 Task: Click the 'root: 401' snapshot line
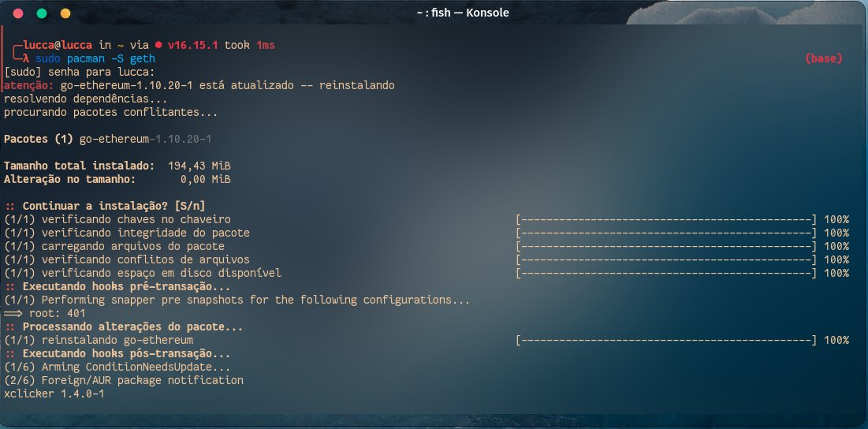[45, 313]
